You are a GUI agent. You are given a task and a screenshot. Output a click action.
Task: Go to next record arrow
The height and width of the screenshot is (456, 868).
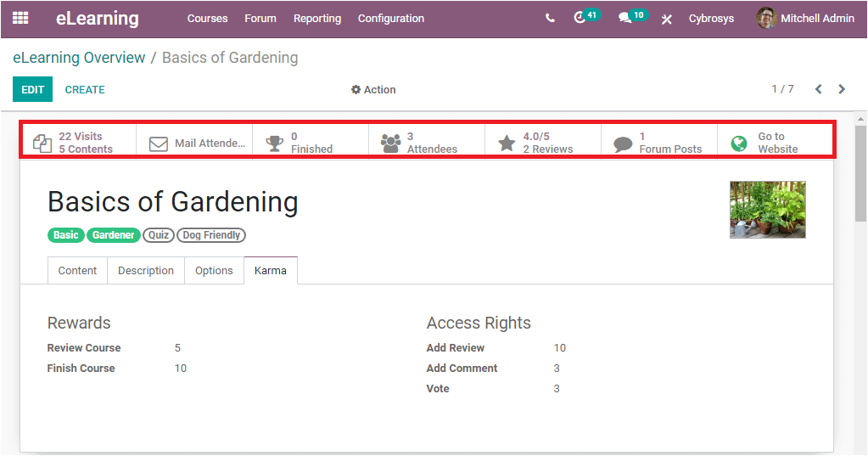point(842,89)
